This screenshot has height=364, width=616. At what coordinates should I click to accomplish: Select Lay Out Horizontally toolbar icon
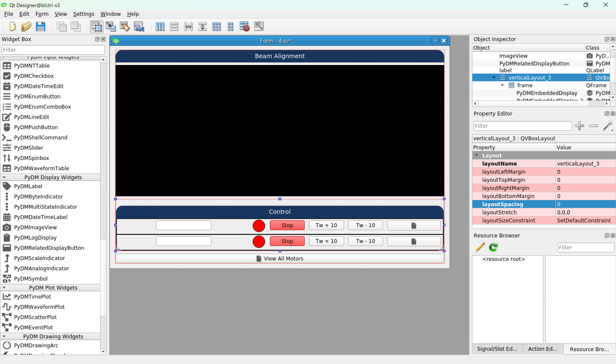coord(160,27)
